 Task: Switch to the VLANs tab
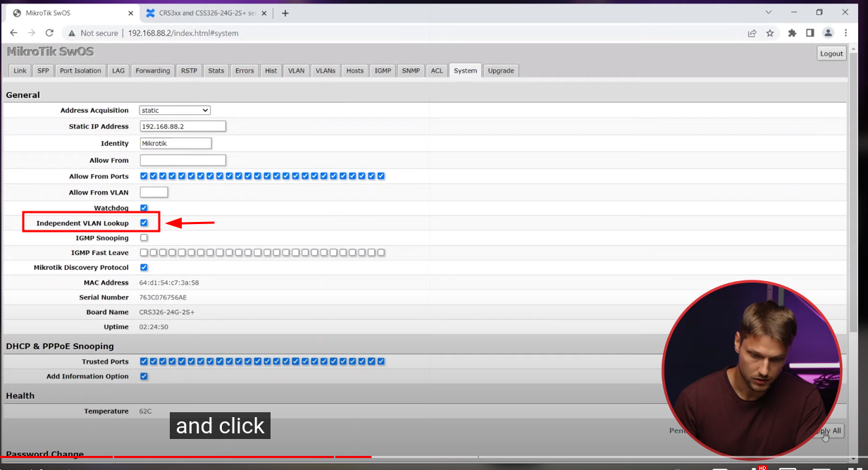click(x=325, y=70)
